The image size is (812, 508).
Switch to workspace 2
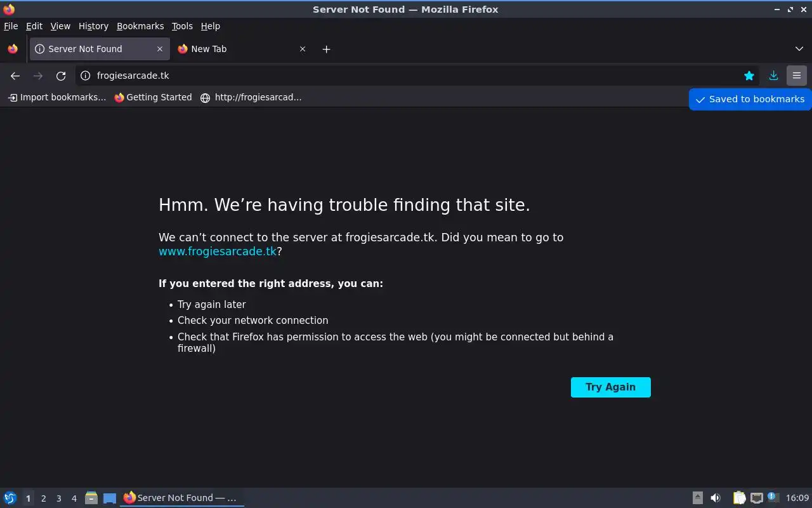pos(43,498)
